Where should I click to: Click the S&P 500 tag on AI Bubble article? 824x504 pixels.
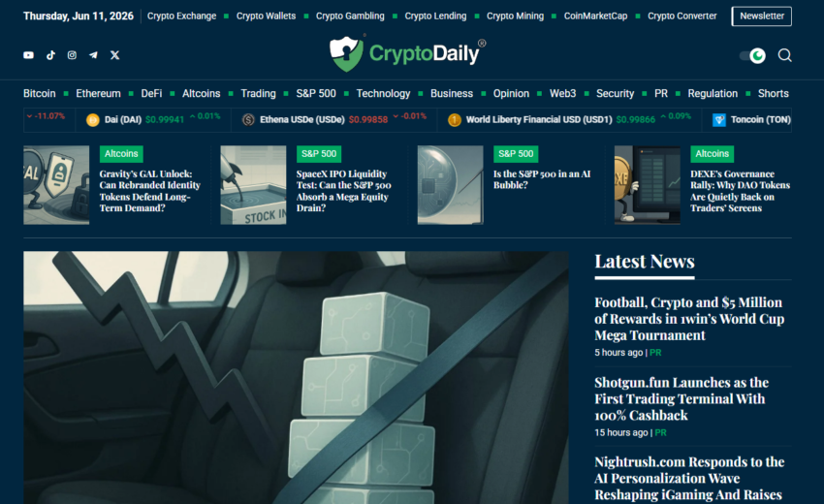(516, 154)
